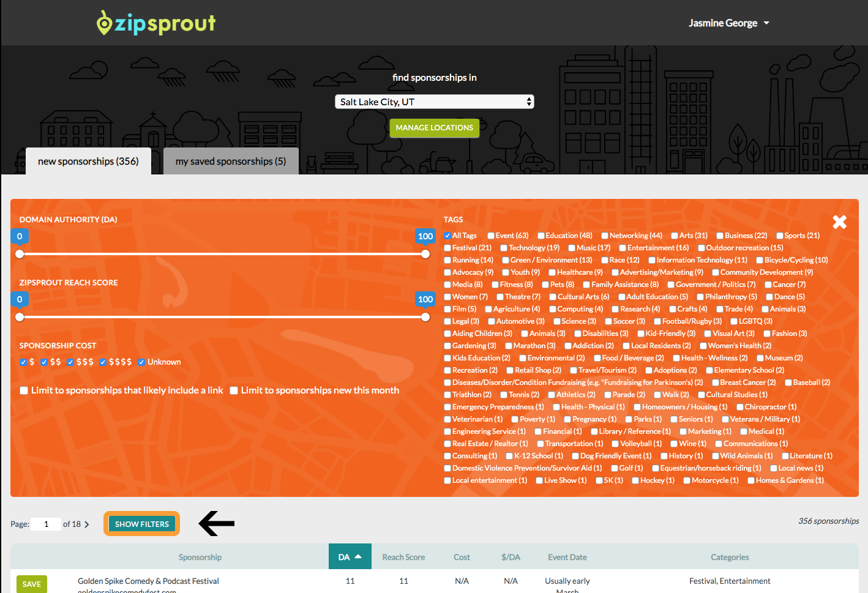Check the Networking (44) tag

605,236
